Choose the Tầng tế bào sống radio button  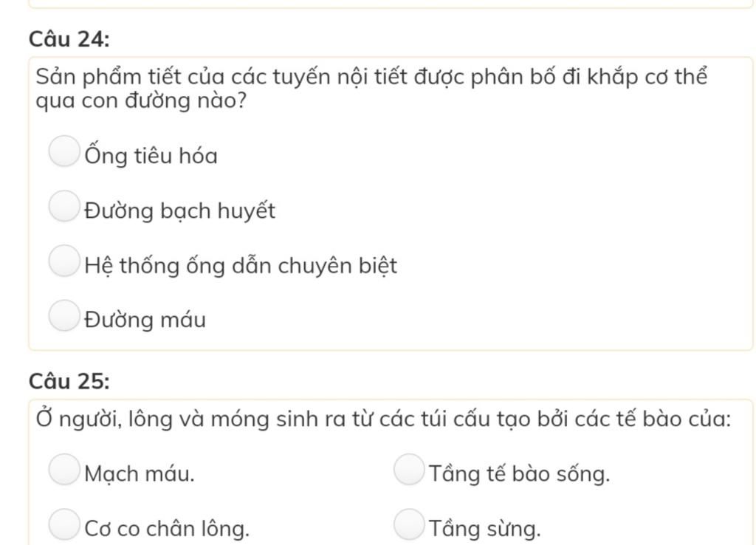click(409, 469)
